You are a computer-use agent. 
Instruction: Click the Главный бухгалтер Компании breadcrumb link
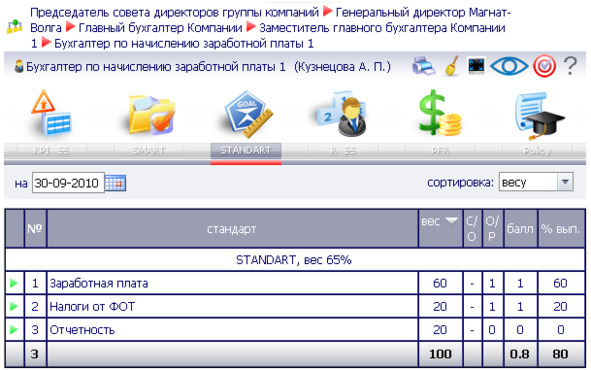point(160,28)
